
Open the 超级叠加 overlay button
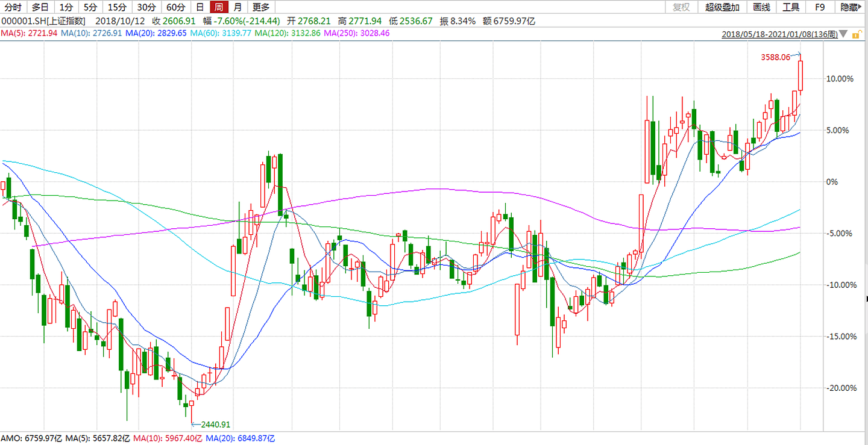pyautogui.click(x=722, y=7)
